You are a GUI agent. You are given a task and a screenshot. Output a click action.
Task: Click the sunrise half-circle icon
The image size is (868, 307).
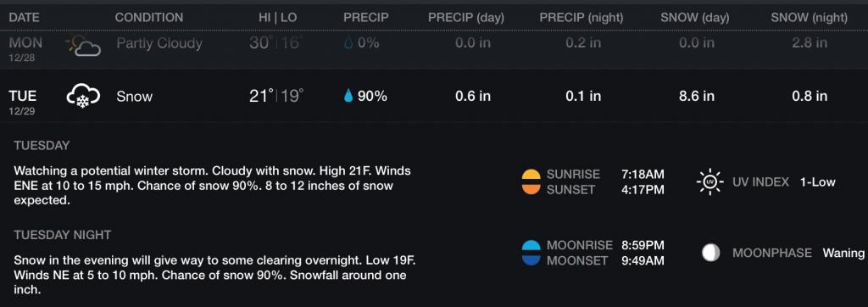pyautogui.click(x=531, y=175)
